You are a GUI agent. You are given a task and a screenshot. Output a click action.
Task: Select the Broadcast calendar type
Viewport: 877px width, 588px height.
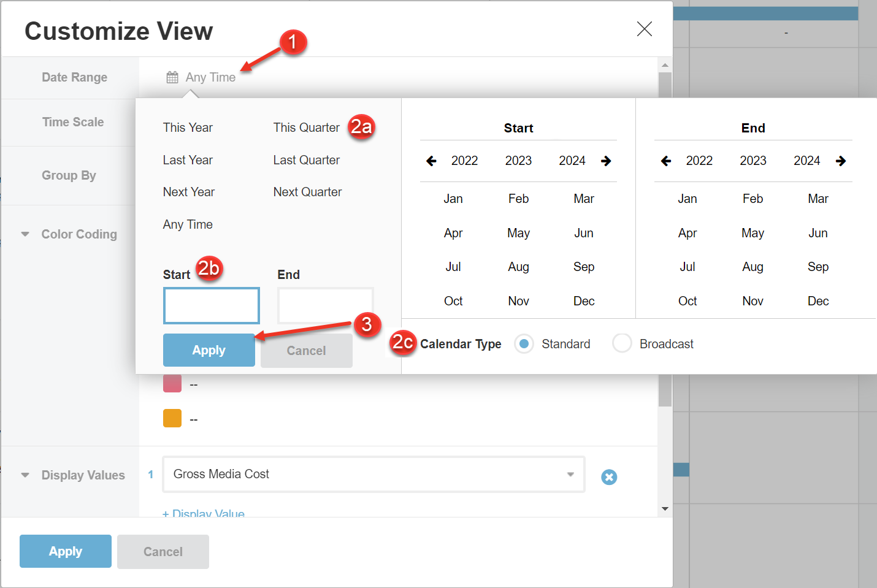point(622,344)
